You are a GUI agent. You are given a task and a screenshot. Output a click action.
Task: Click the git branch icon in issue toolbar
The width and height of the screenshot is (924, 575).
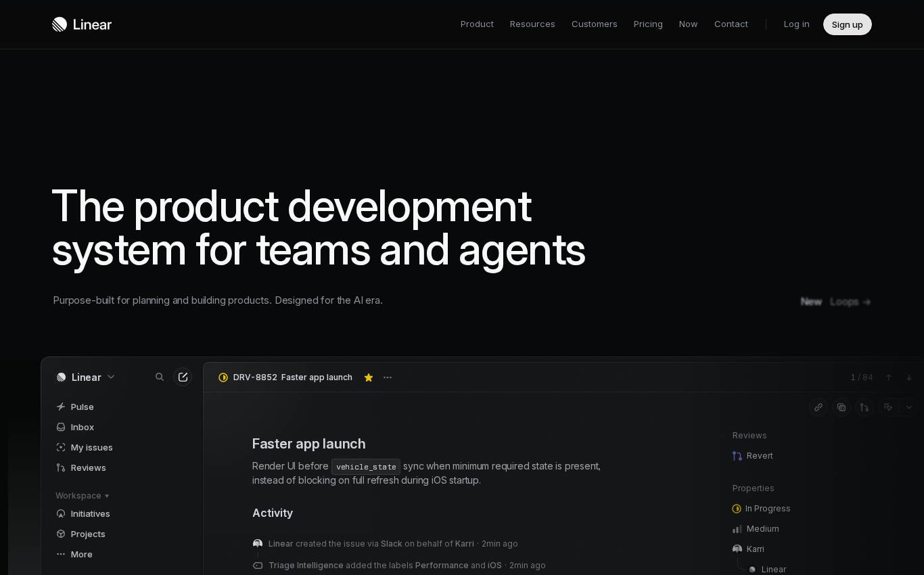click(864, 407)
